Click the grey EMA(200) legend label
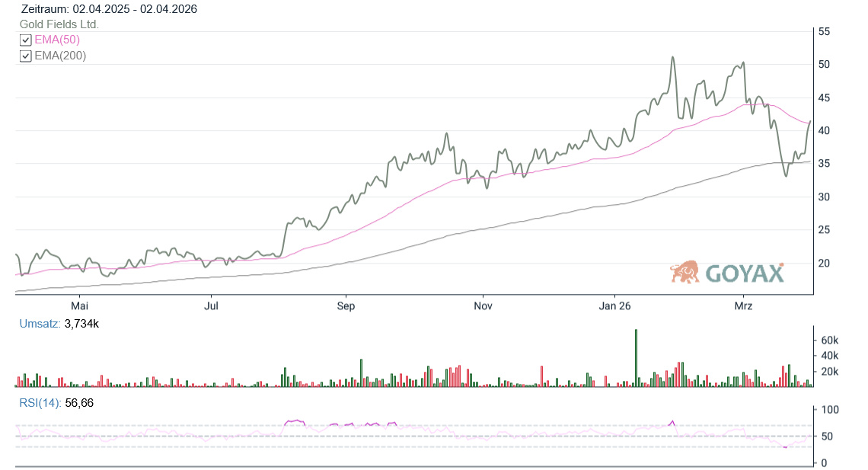This screenshot has width=868, height=470. (x=60, y=56)
